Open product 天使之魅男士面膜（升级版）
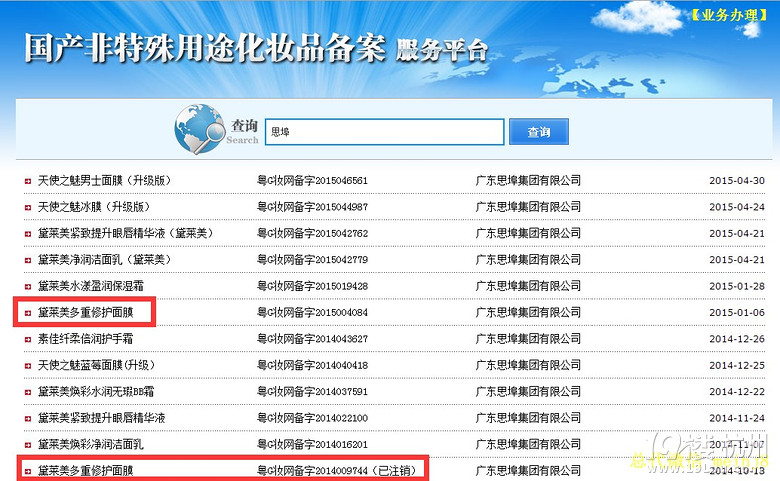The height and width of the screenshot is (481, 780). coord(104,181)
